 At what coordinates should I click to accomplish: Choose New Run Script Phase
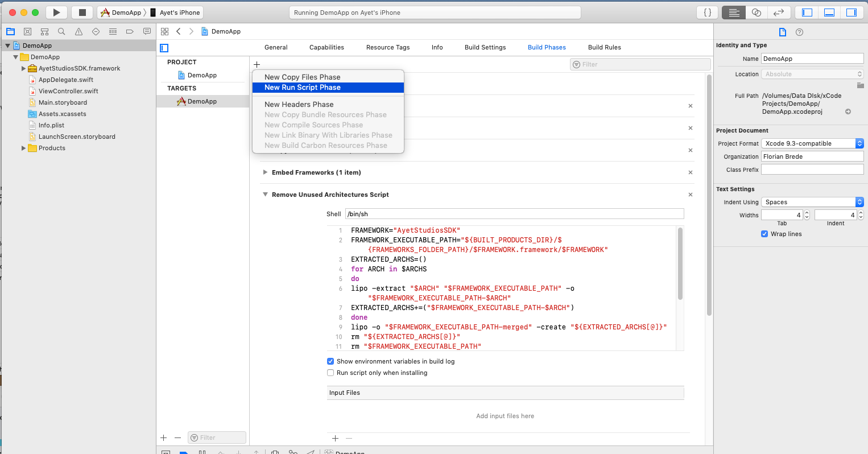(328, 87)
